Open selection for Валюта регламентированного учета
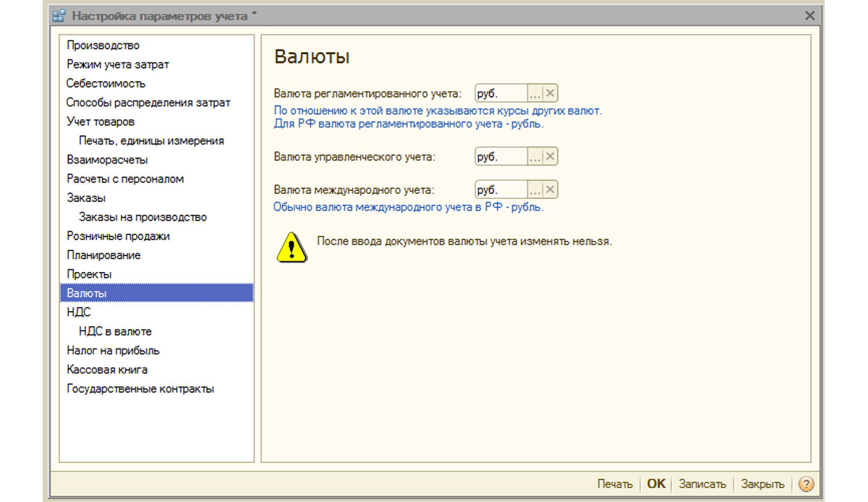This screenshot has height=502, width=868. (x=535, y=93)
